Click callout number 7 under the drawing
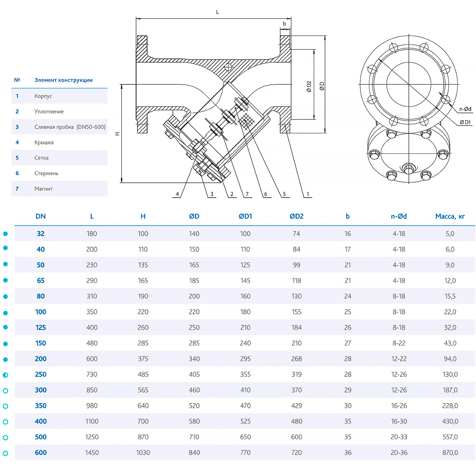The image size is (476, 476). click(247, 194)
